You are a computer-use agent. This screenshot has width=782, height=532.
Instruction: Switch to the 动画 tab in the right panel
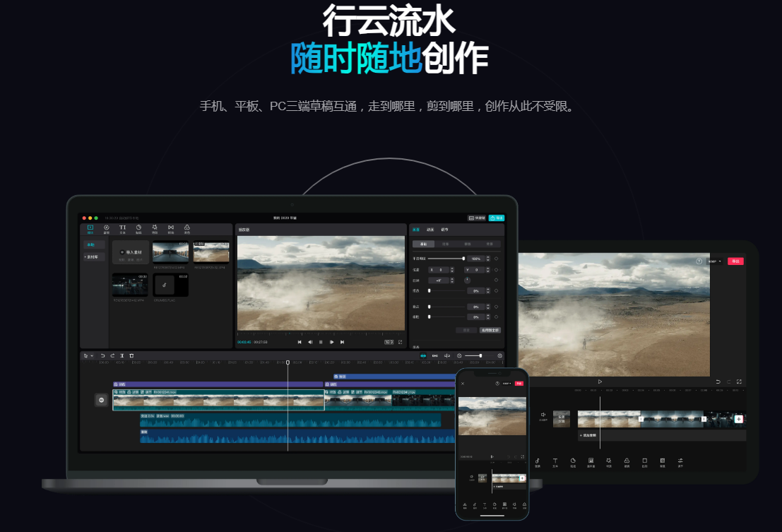coord(429,230)
